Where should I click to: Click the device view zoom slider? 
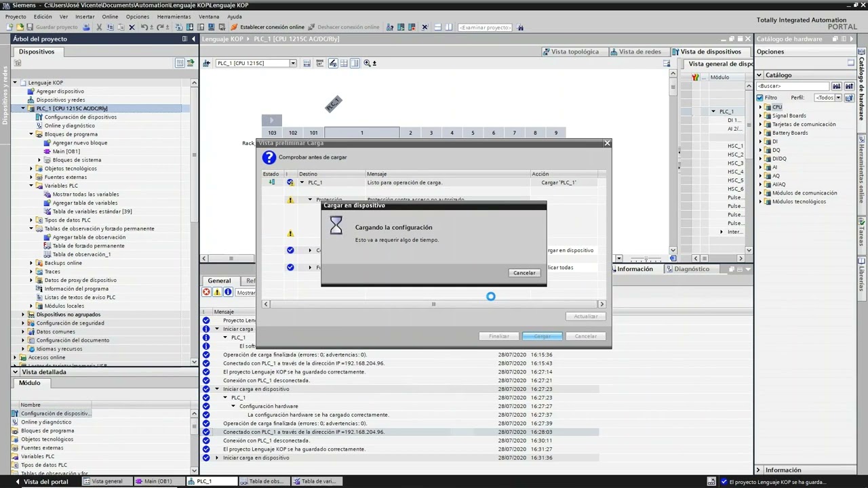click(645, 258)
